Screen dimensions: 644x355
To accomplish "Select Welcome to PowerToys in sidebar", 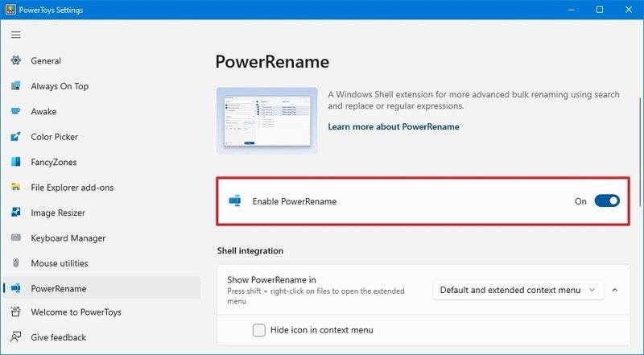I will [76, 312].
